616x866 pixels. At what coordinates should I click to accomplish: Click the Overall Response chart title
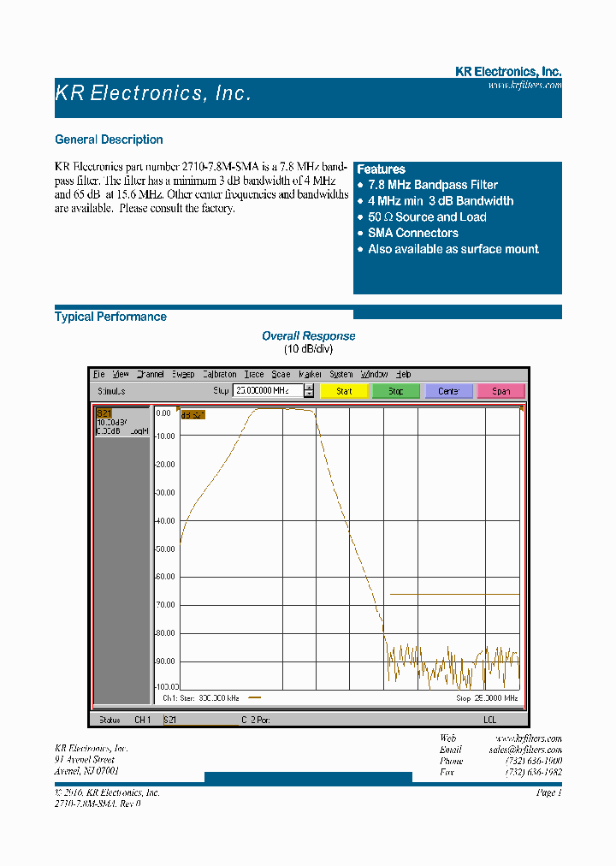309,335
